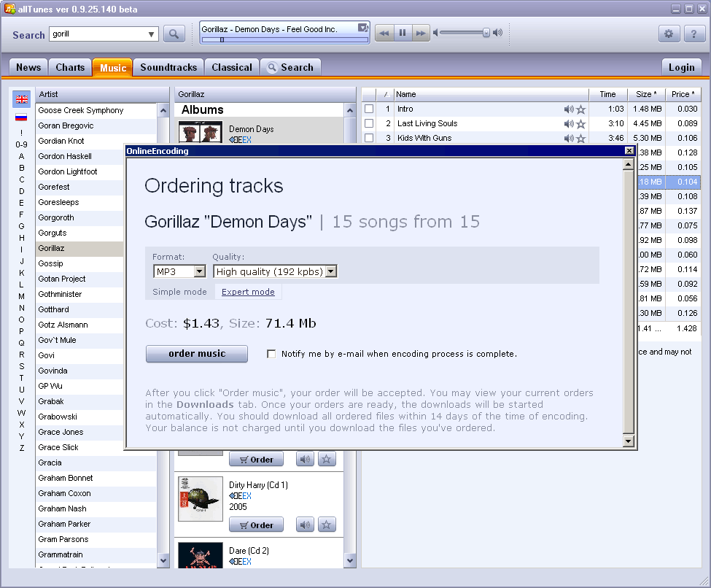Favorite Last Living Souls star icon

click(581, 124)
